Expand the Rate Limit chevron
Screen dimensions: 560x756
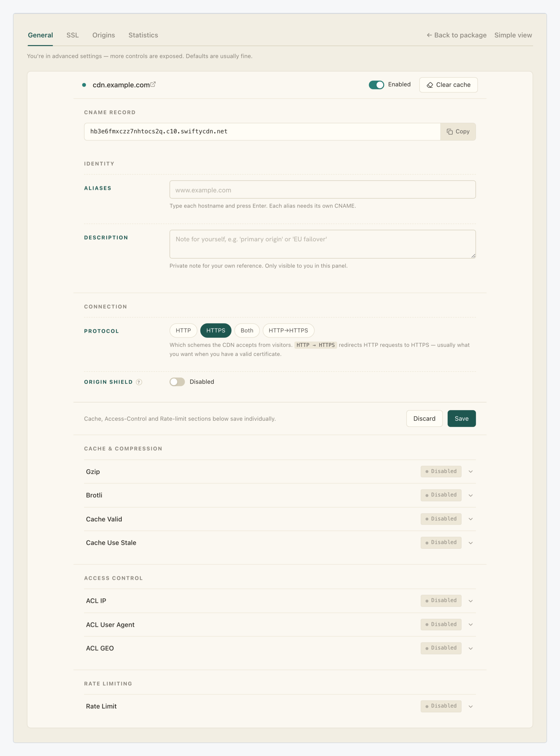[470, 707]
